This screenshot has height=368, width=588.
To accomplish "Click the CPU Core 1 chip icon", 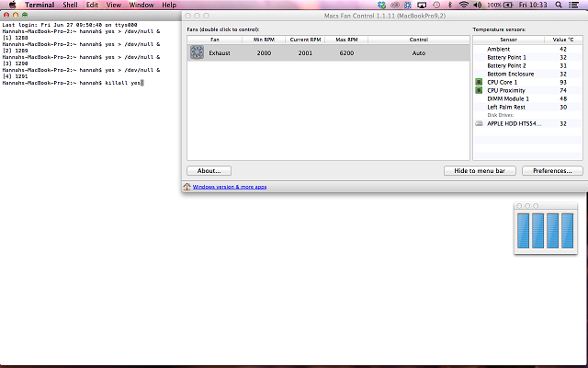I will 479,82.
